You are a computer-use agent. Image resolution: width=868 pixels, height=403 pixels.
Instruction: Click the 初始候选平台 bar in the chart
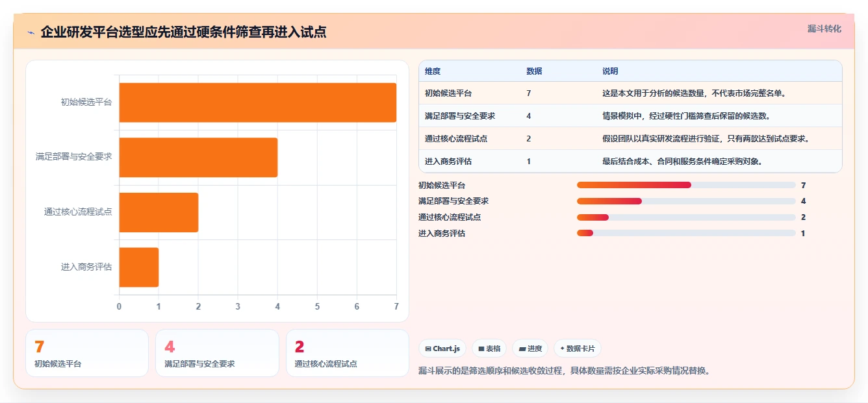(257, 103)
